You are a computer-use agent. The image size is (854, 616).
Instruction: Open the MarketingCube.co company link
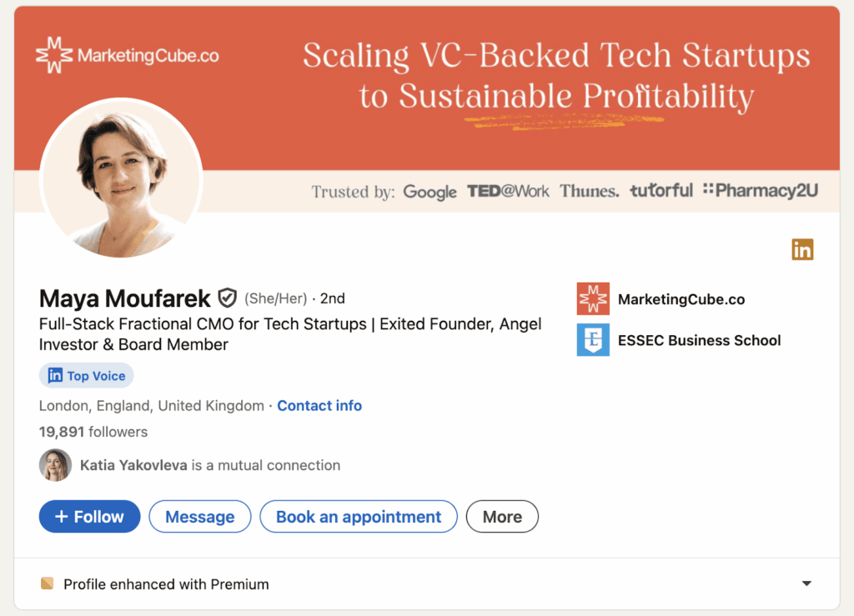(x=681, y=299)
